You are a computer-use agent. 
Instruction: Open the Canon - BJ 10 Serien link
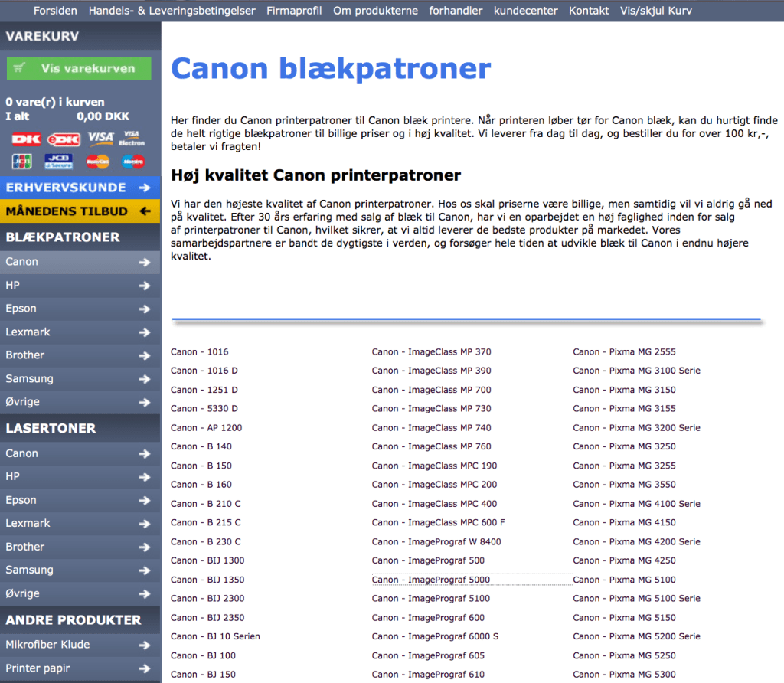(x=215, y=636)
